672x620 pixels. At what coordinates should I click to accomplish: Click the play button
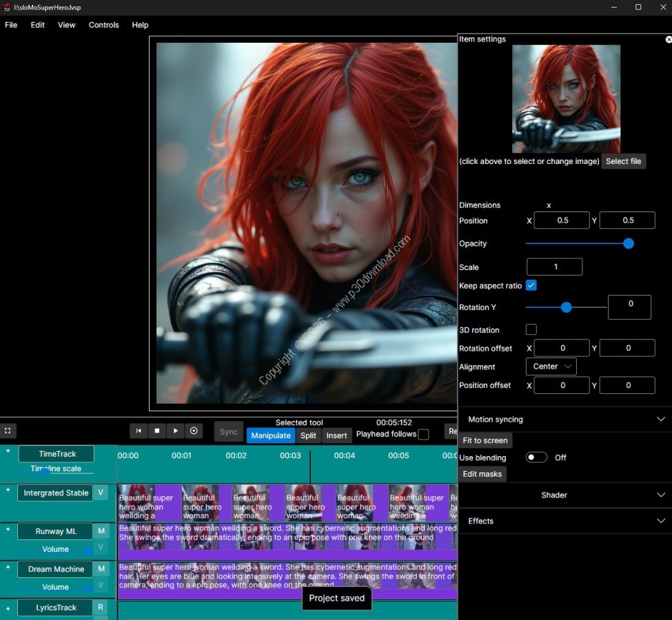(175, 431)
